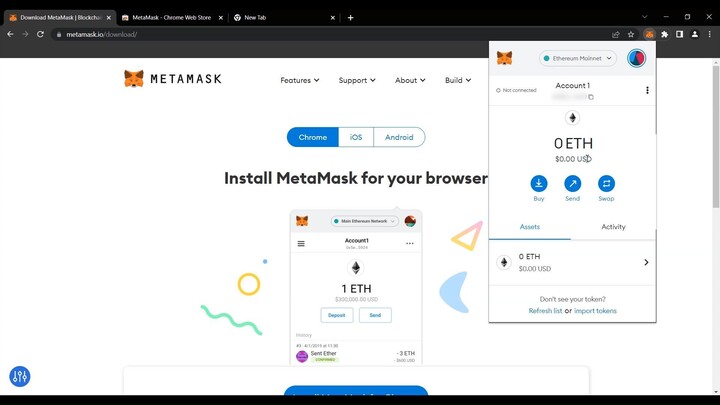Click Deposit in the illustration wallet
The width and height of the screenshot is (720, 405).
tap(337, 315)
